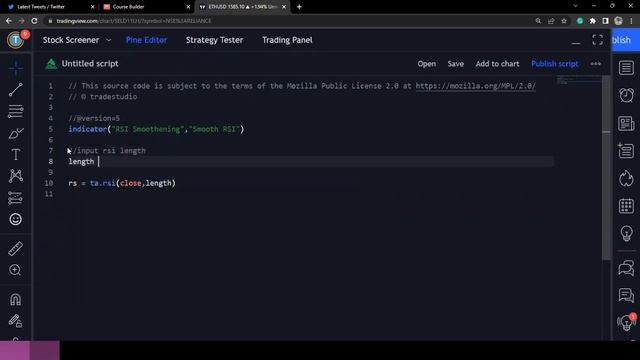The height and width of the screenshot is (360, 640).
Task: Click the blue Publish button
Action: click(625, 40)
